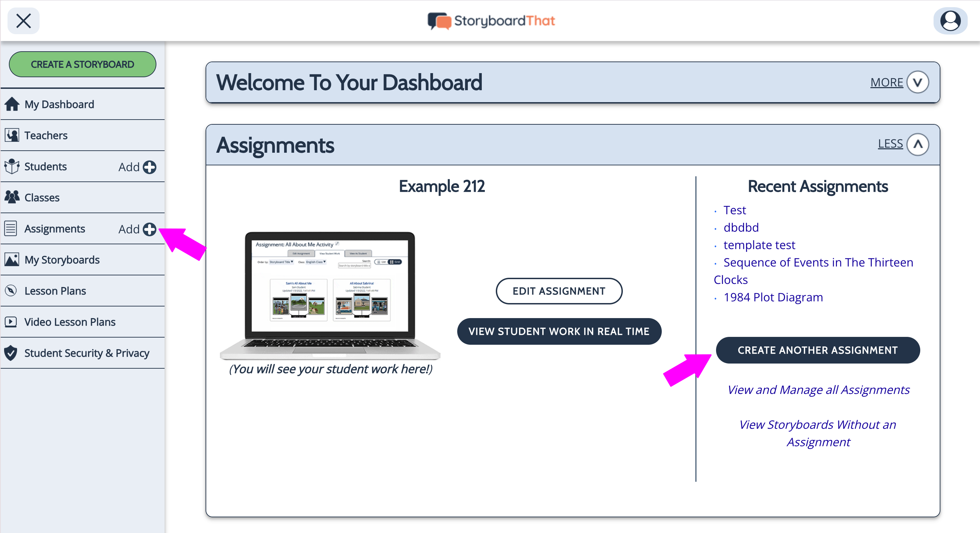
Task: Click the Assignments list icon in sidebar
Action: click(11, 229)
